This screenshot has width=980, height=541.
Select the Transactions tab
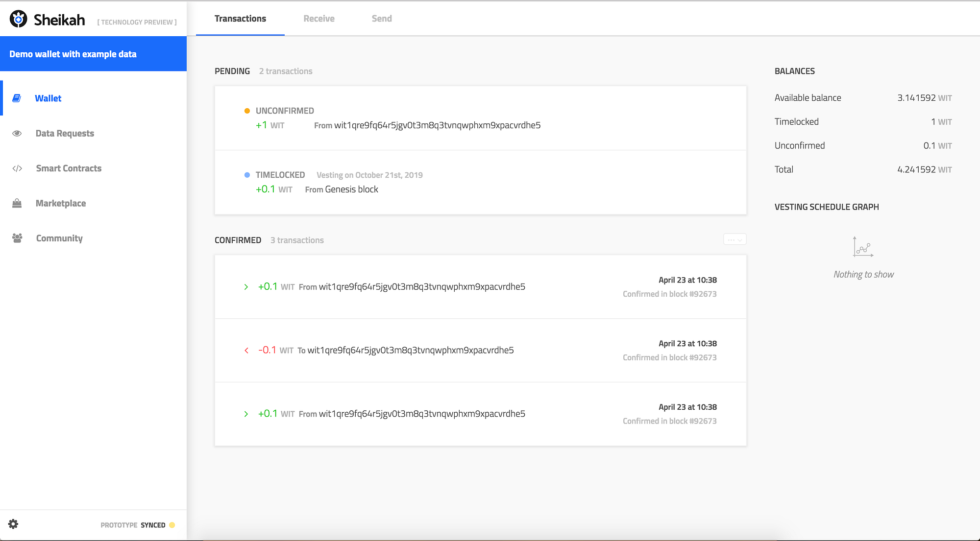click(240, 19)
